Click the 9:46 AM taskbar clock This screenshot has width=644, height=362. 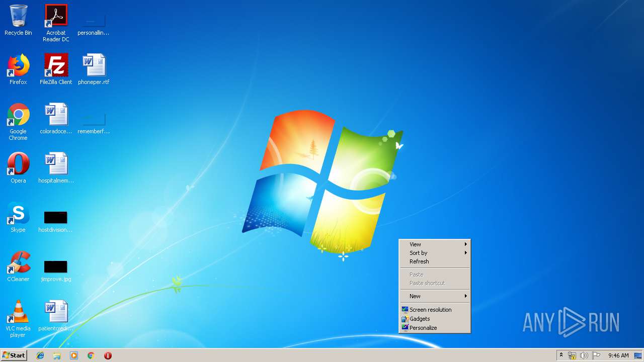pyautogui.click(x=618, y=355)
